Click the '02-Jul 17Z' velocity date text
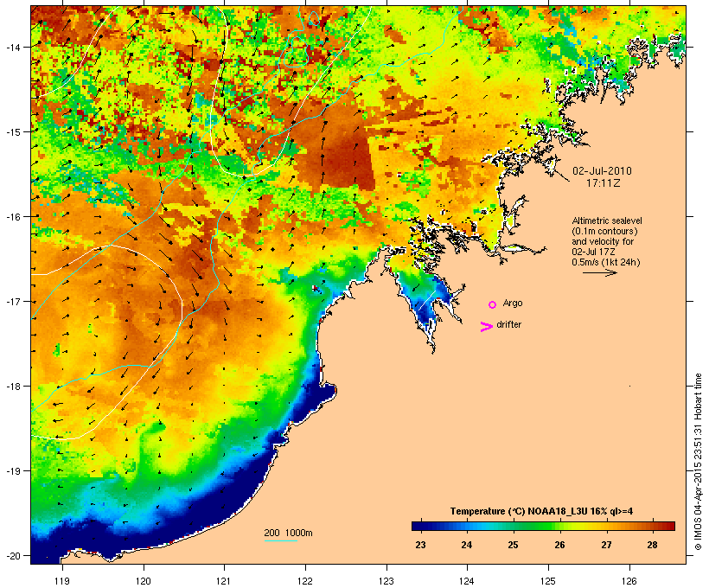This screenshot has width=709, height=588. point(593,252)
